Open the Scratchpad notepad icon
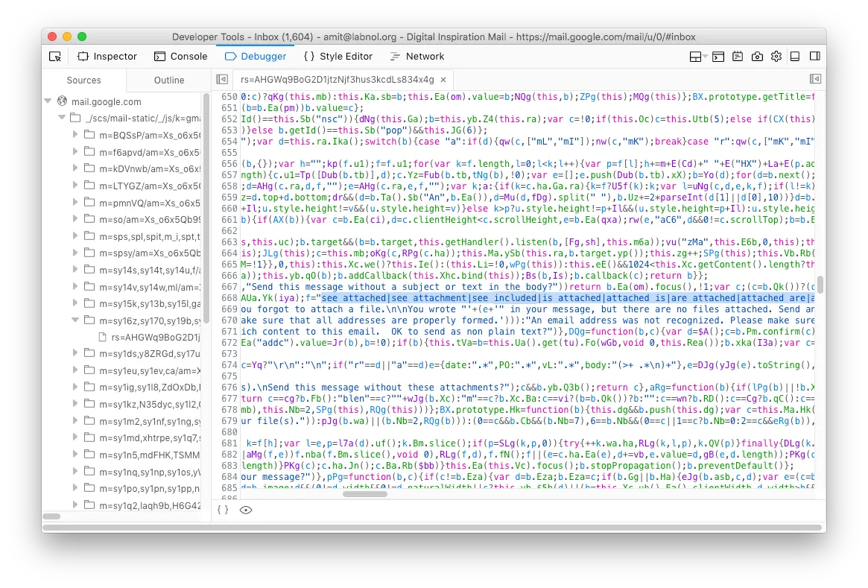 pyautogui.click(x=738, y=56)
